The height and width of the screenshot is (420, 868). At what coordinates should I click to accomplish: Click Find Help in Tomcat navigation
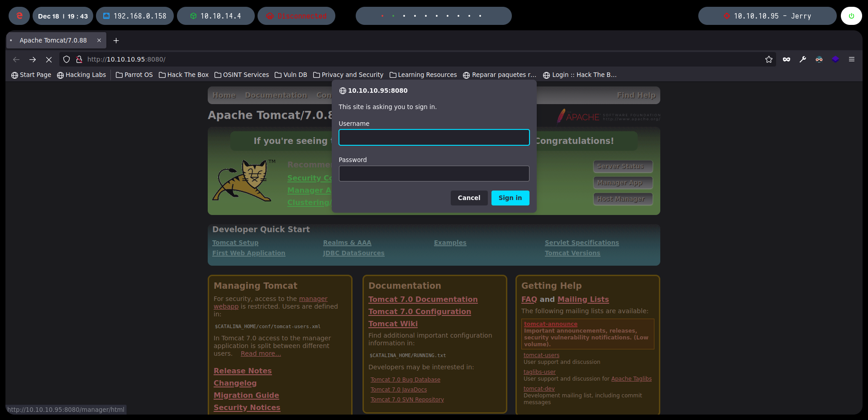click(x=636, y=95)
